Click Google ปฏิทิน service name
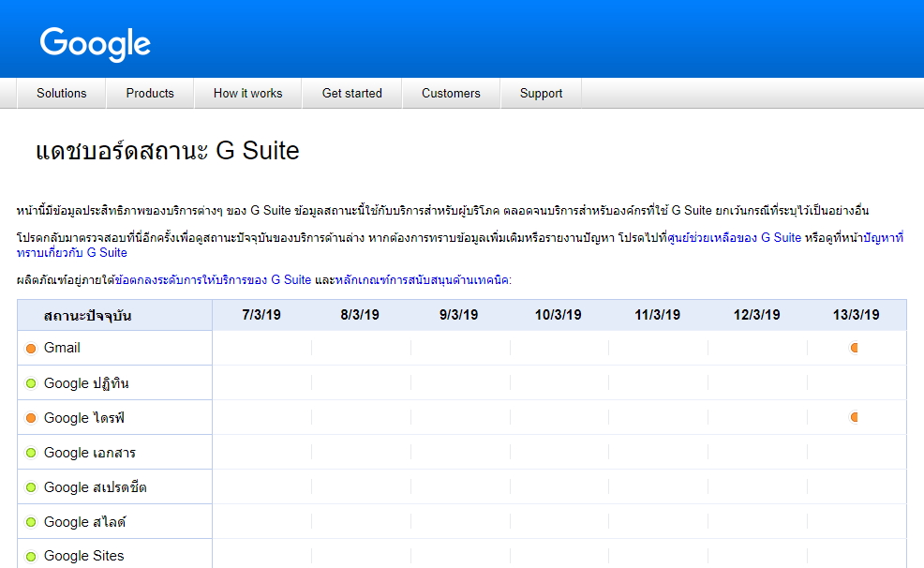924x568 pixels. pyautogui.click(x=86, y=383)
